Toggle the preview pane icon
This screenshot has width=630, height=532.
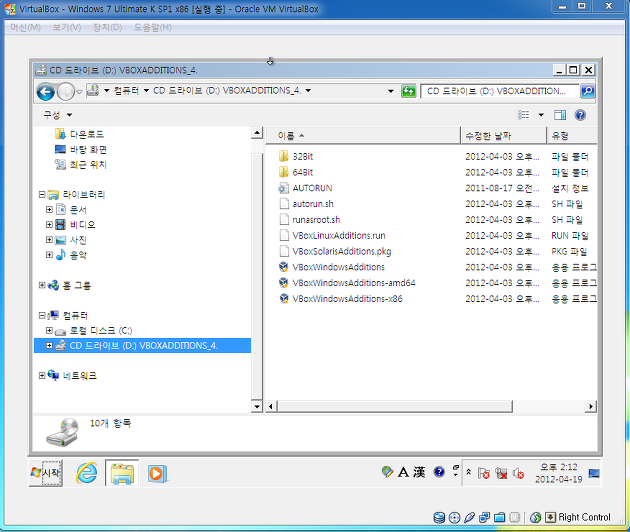coord(560,115)
